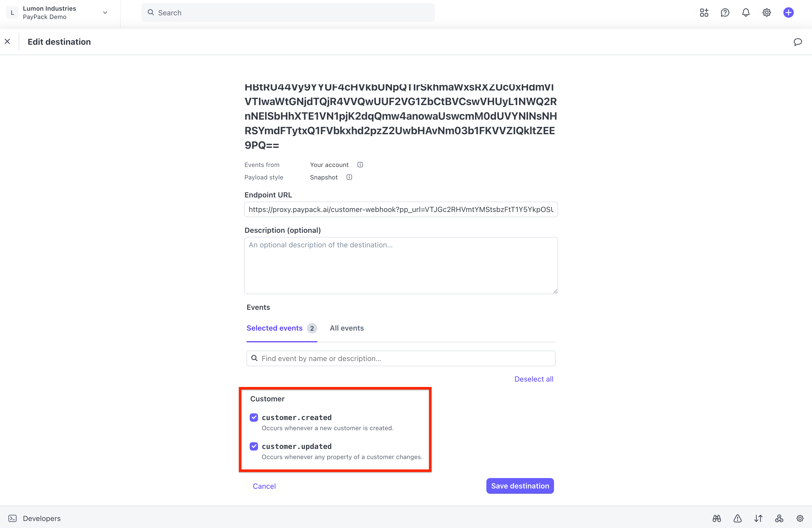The image size is (812, 528).
Task: Switch to the Selected events tab
Action: 274,328
